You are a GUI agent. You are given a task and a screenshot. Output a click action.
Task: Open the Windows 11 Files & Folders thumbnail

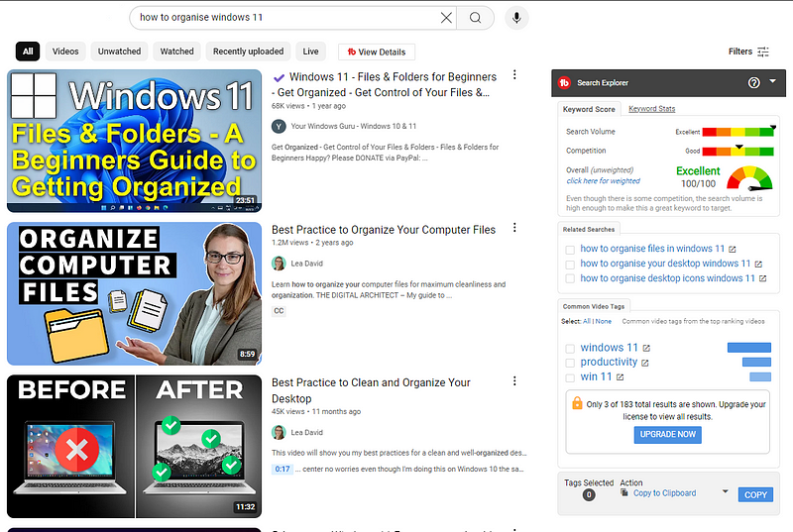[x=134, y=141]
